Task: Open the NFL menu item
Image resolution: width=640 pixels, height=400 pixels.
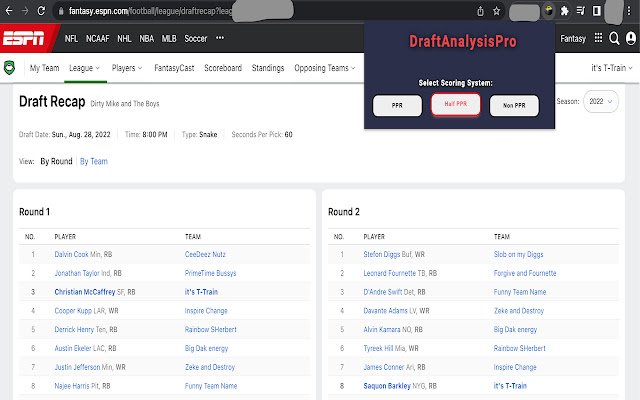Action: 71,38
